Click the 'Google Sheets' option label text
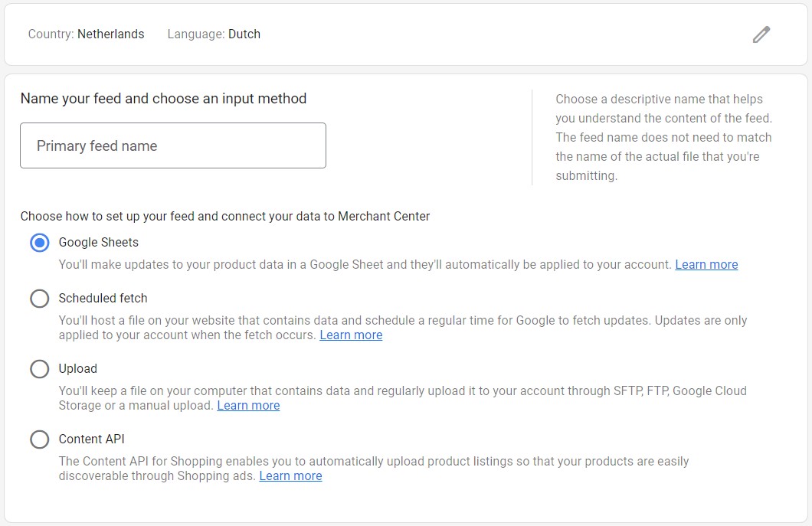Screen dimensions: 812x526 [99, 242]
